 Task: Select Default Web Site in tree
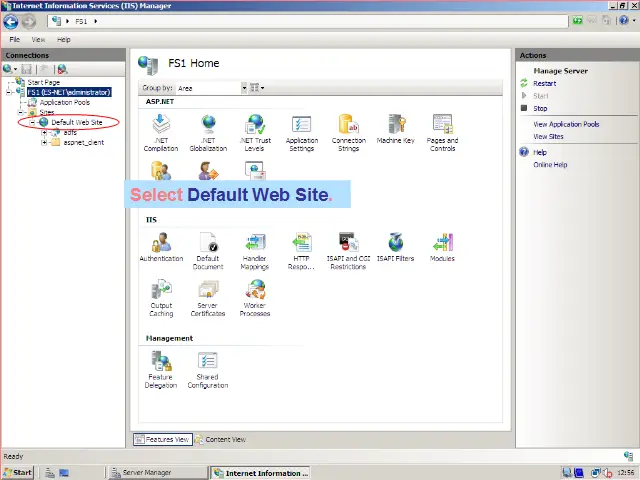pos(77,122)
